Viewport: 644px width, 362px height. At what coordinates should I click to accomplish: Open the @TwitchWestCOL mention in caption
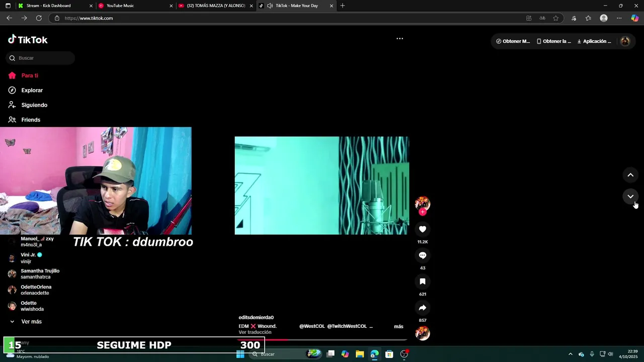347,326
